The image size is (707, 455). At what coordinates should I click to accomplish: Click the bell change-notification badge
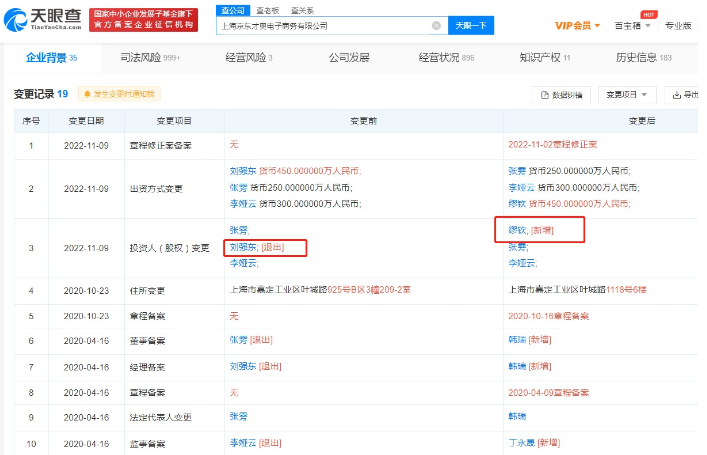119,94
